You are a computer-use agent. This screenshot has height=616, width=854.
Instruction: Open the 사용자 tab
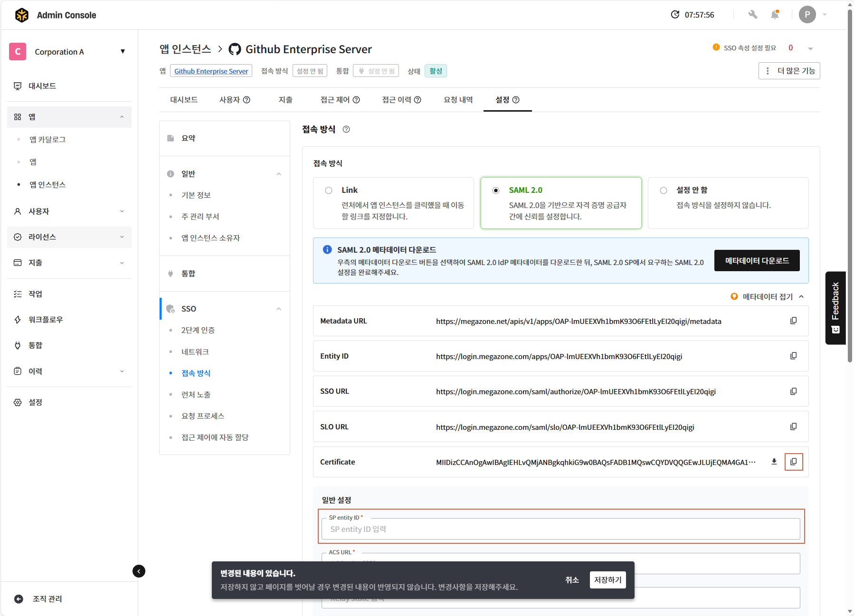coord(234,100)
